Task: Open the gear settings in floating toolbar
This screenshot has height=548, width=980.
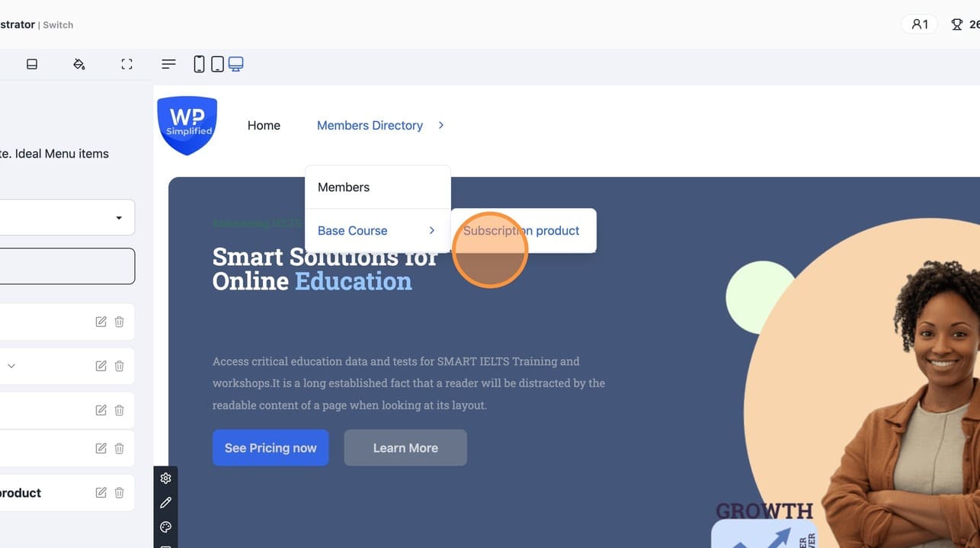Action: pos(165,478)
